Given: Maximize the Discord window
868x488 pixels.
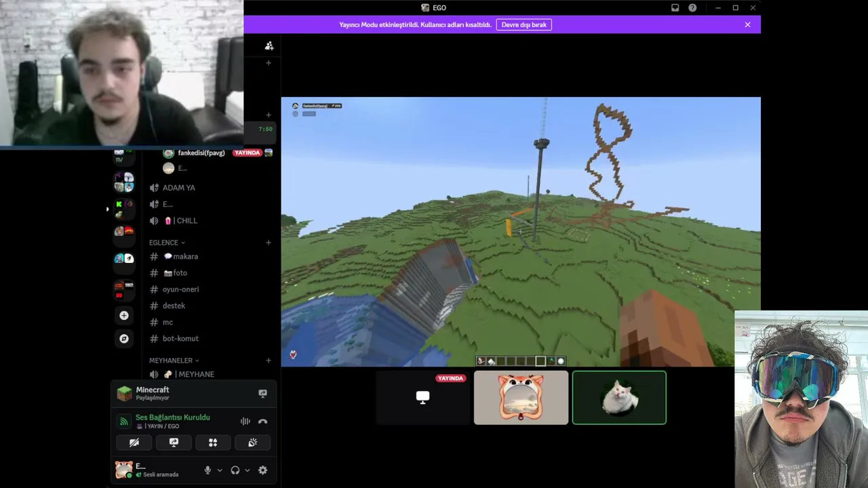Looking at the screenshot, I should tap(735, 7).
